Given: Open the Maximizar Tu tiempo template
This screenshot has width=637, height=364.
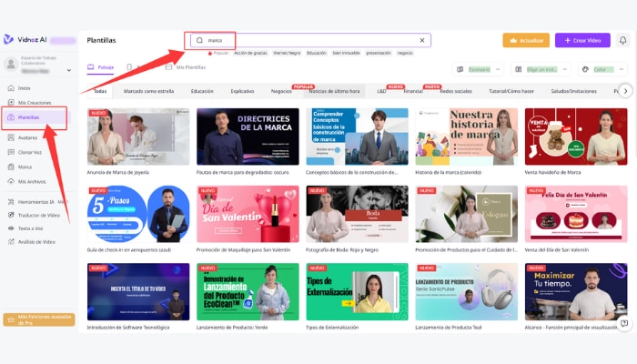Looking at the screenshot, I should click(x=576, y=292).
